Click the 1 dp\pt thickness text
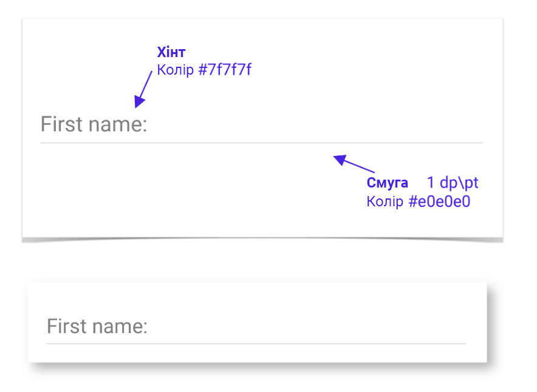537x392 pixels. click(x=453, y=183)
